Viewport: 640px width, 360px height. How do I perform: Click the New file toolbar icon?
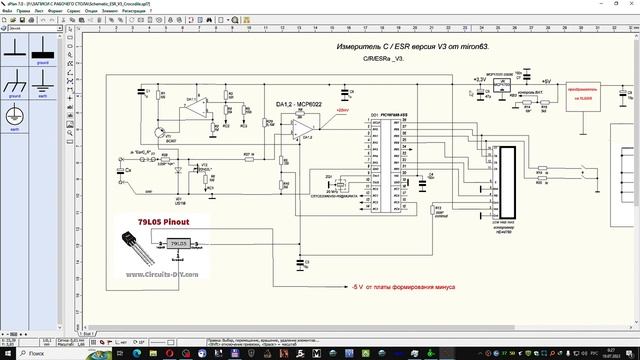[x=4, y=20]
